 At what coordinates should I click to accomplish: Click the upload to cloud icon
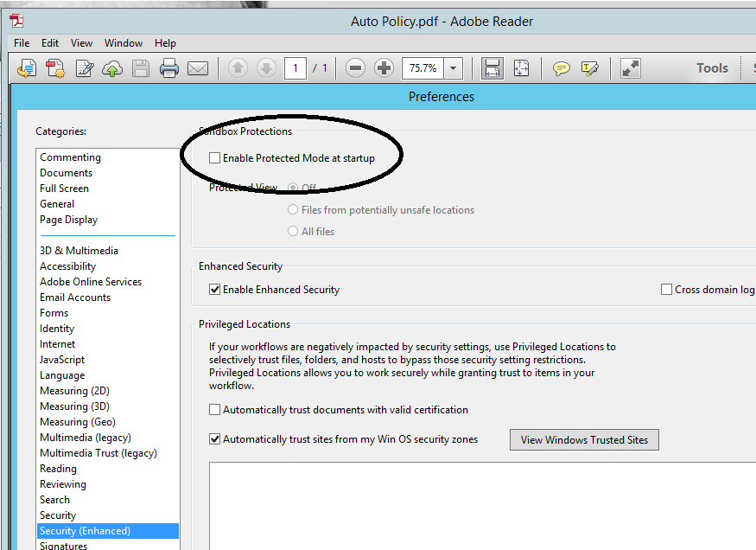(x=112, y=68)
